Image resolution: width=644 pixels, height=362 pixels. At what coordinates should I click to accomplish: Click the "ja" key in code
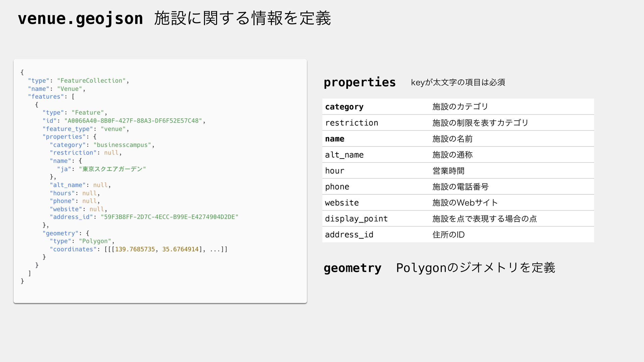64,169
